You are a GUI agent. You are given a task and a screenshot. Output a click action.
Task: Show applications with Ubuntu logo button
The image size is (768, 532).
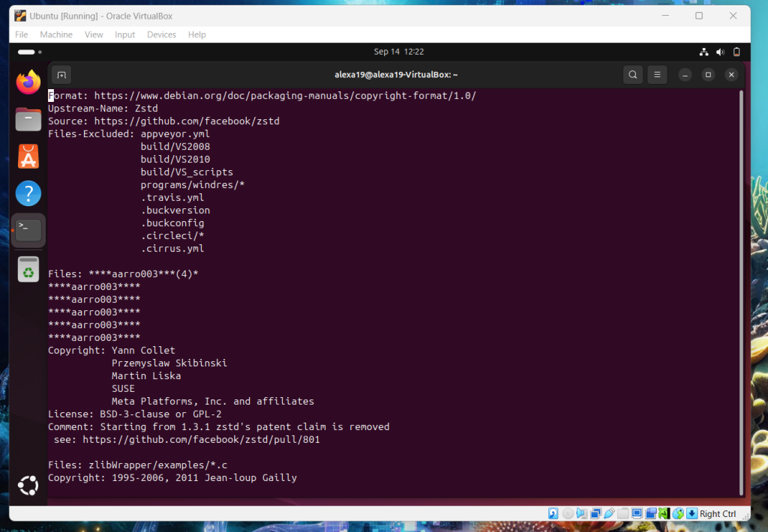pos(28,486)
